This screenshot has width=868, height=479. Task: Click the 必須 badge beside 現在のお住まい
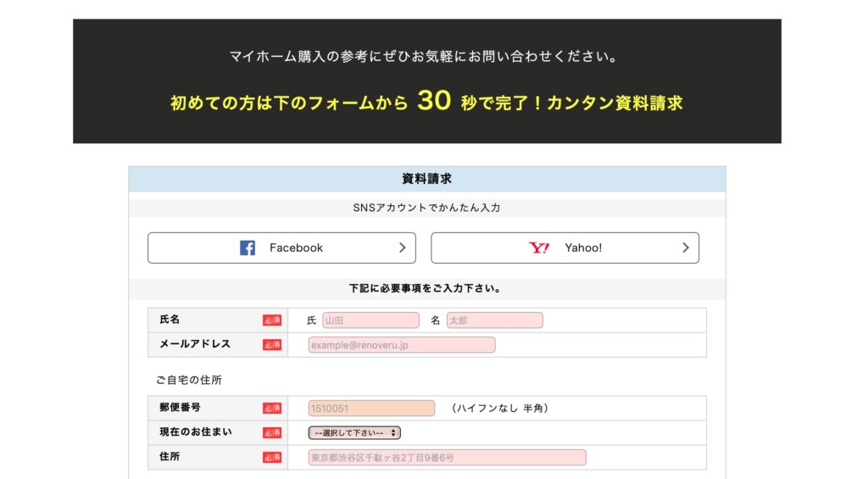click(x=272, y=432)
